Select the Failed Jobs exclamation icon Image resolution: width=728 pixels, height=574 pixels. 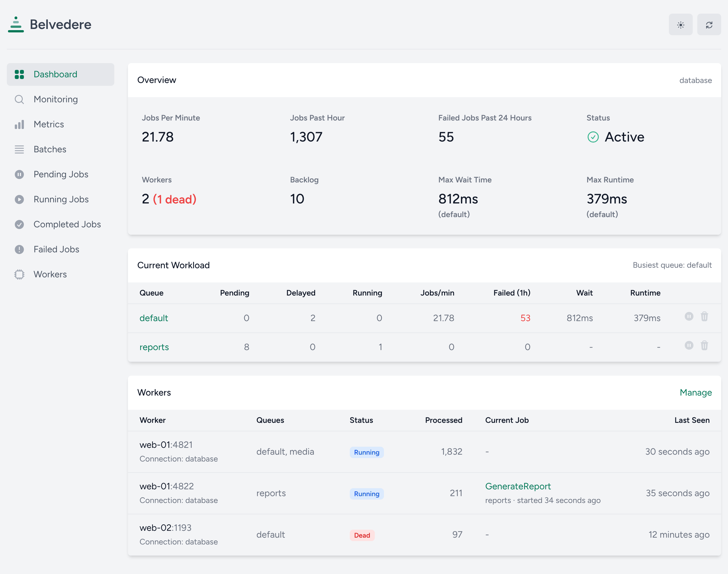click(19, 249)
